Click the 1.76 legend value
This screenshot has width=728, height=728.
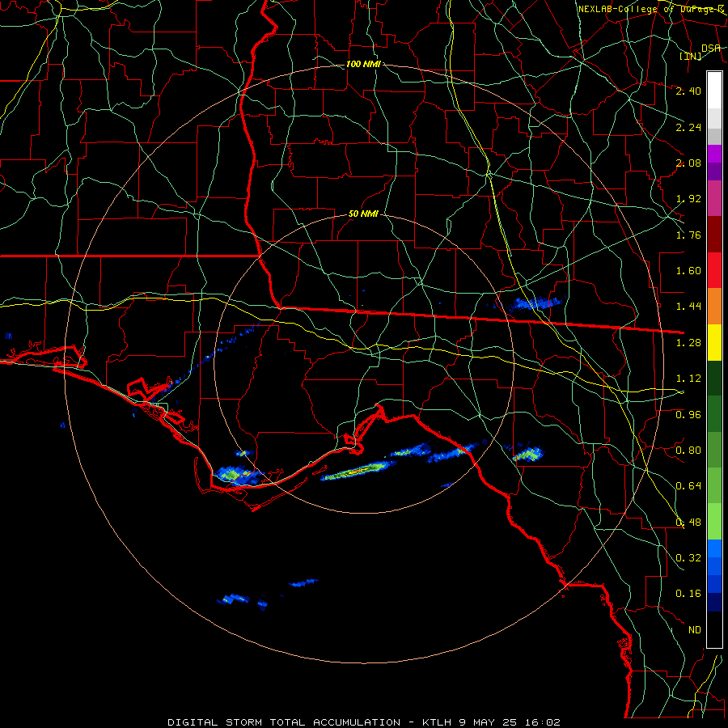point(688,235)
